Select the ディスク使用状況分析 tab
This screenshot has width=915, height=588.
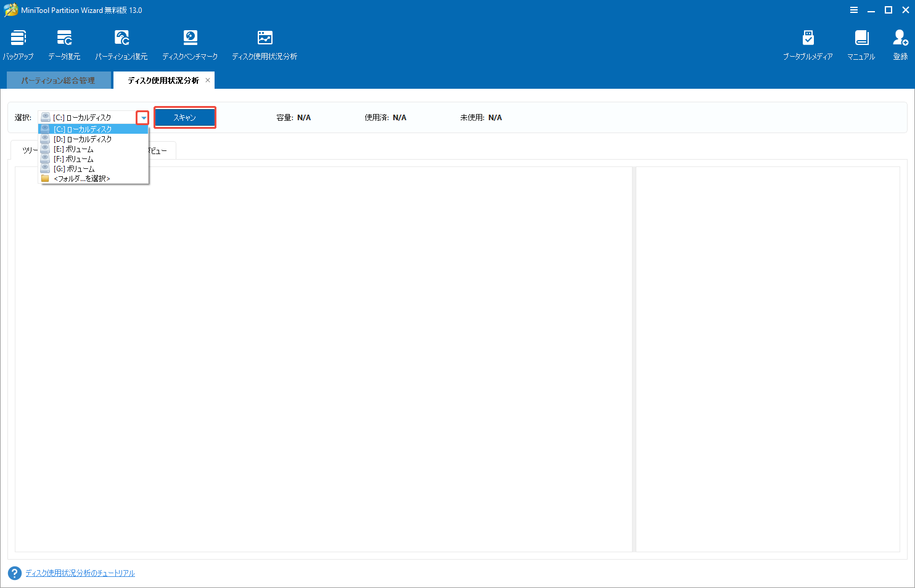coord(163,80)
